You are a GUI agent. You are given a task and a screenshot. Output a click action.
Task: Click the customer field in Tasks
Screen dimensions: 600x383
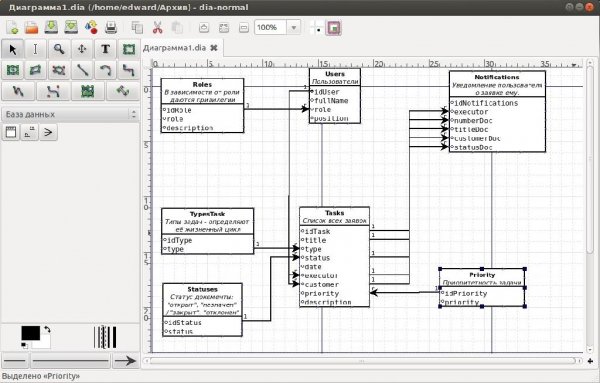(321, 285)
